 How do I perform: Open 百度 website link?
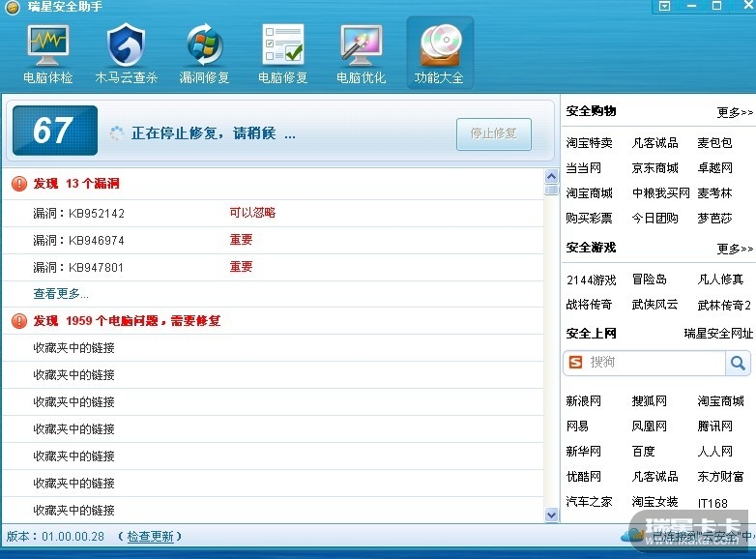[x=643, y=451]
